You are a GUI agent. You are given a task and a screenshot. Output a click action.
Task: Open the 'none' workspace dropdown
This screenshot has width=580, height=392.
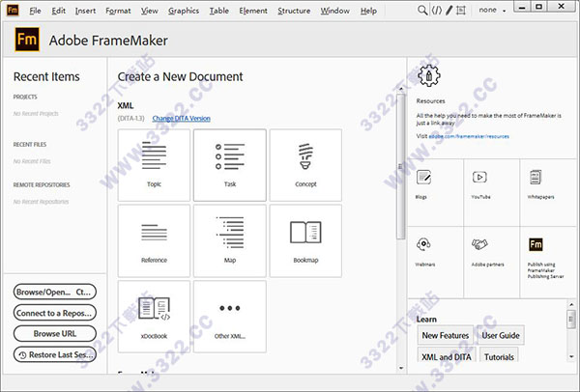(492, 11)
